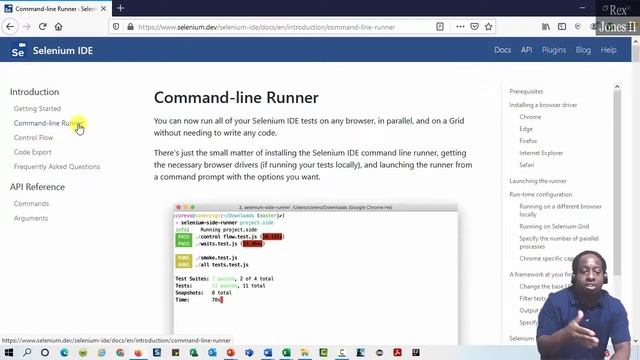This screenshot has height=360, width=640.
Task: Click the page scrollbar down arrow
Action: 636,340
